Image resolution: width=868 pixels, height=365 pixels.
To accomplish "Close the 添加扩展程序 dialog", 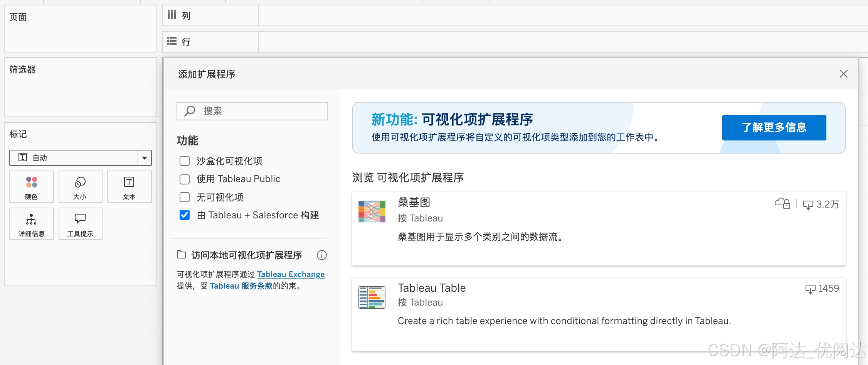I will (x=844, y=74).
